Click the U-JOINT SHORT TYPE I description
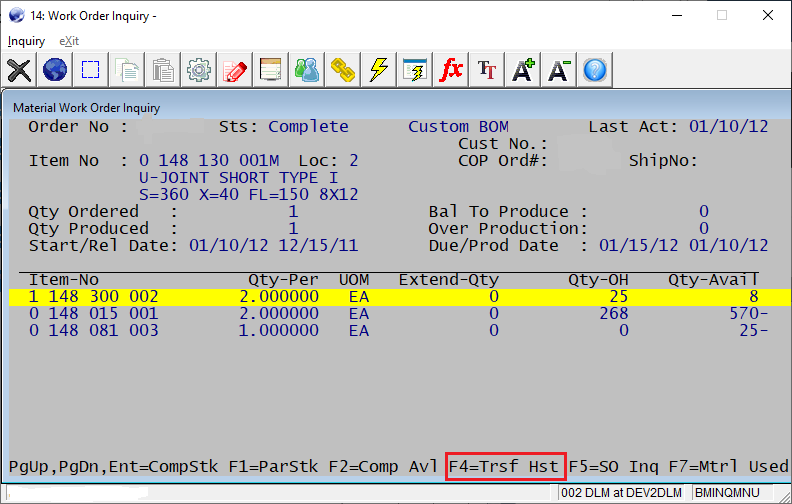 (238, 178)
